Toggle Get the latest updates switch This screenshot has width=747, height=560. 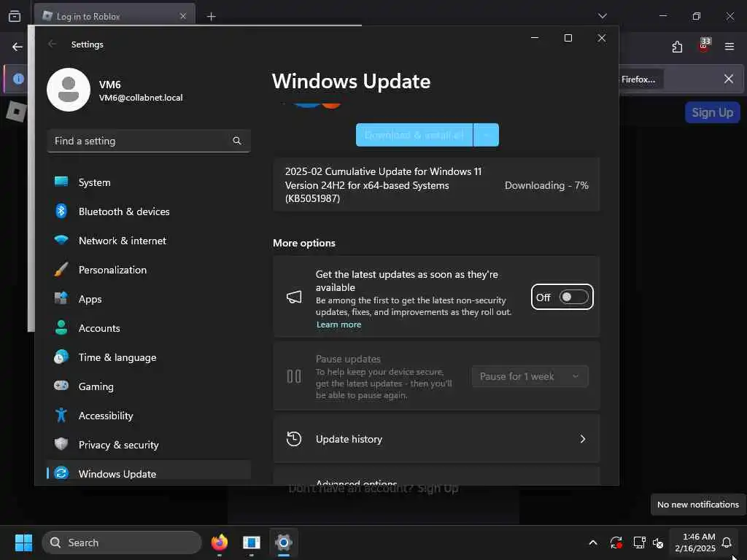573,297
